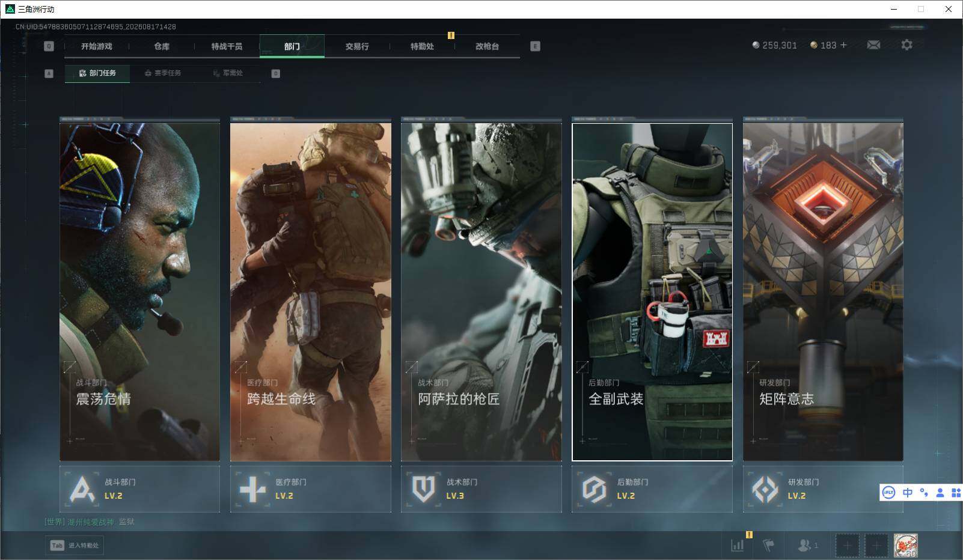Image resolution: width=963 pixels, height=560 pixels.
Task: Open the 特战干员 tab
Action: coord(227,46)
